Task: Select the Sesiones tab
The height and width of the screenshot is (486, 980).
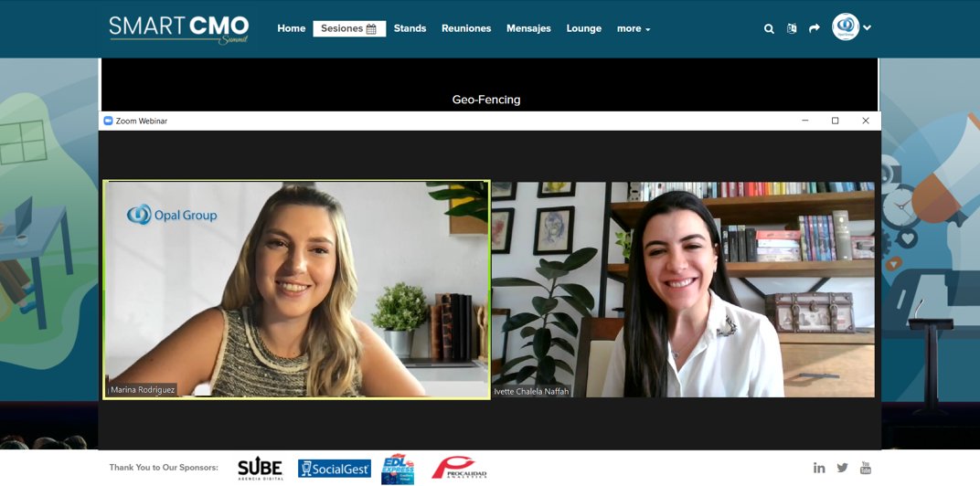Action: click(x=349, y=28)
